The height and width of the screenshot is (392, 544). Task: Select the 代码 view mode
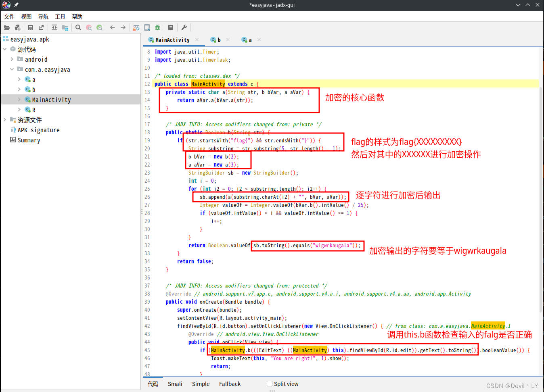[x=153, y=384]
